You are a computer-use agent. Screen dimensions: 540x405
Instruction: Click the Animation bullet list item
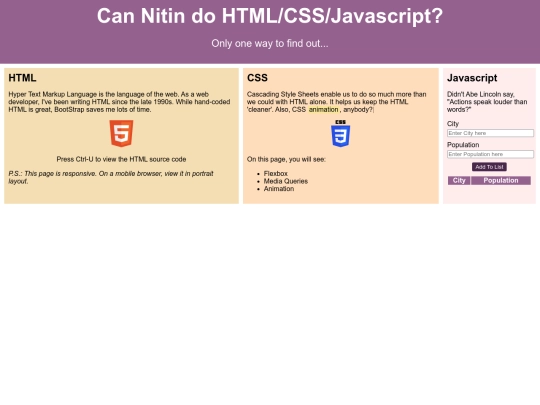click(x=279, y=189)
